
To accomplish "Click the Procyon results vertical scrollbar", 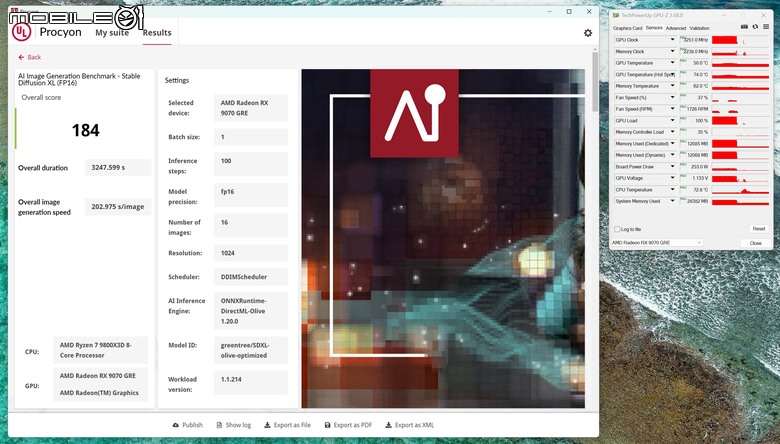I will point(595,82).
